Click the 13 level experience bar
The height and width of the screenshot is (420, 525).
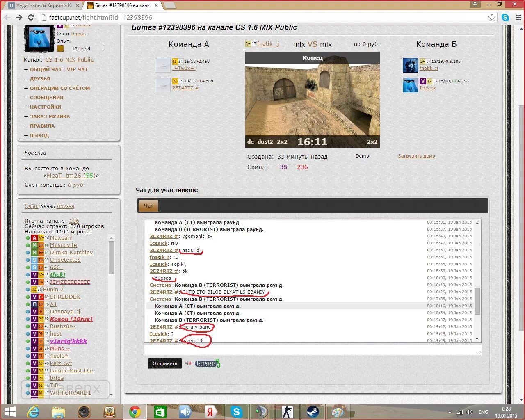pyautogui.click(x=81, y=48)
